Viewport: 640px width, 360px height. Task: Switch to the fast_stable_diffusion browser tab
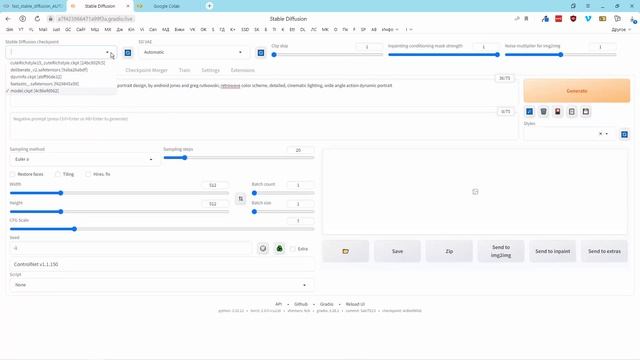click(x=33, y=6)
